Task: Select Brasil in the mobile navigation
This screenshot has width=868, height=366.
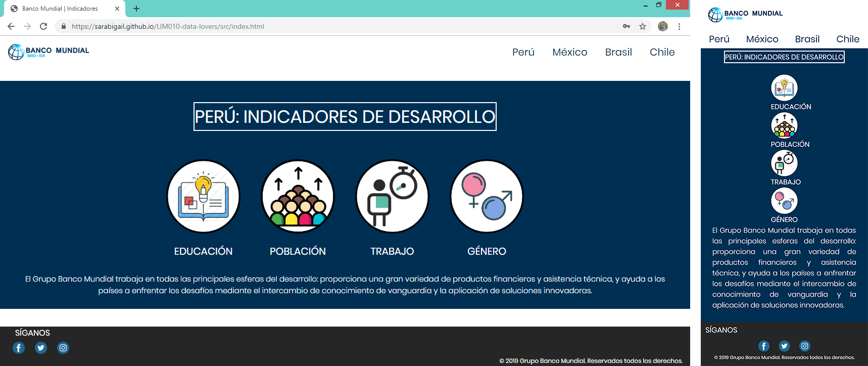Action: [x=807, y=39]
